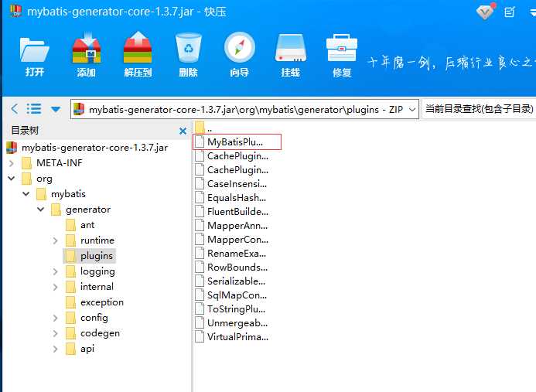Select the VirtualPrima... file
The image size is (536, 392).
click(232, 337)
